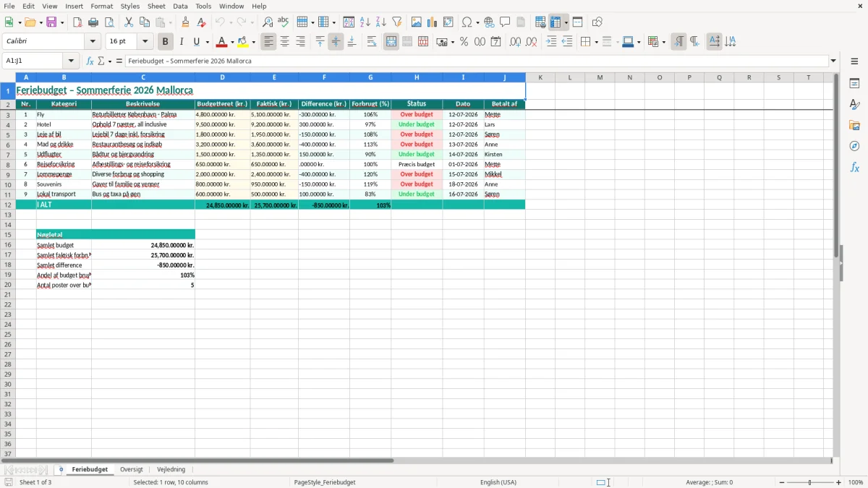Screen dimensions: 868x488
Task: Open the sidebar Properties panel
Action: pyautogui.click(x=854, y=84)
